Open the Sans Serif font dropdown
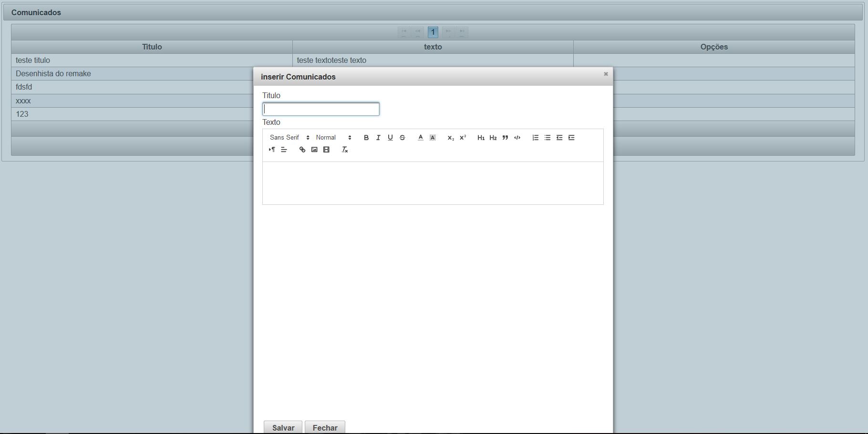 (x=289, y=138)
